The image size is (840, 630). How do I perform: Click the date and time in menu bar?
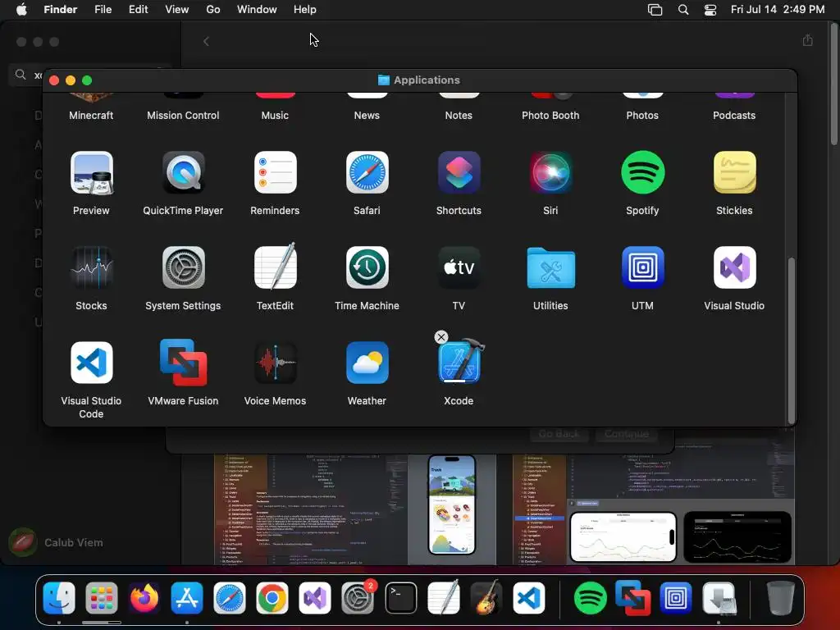tap(778, 10)
